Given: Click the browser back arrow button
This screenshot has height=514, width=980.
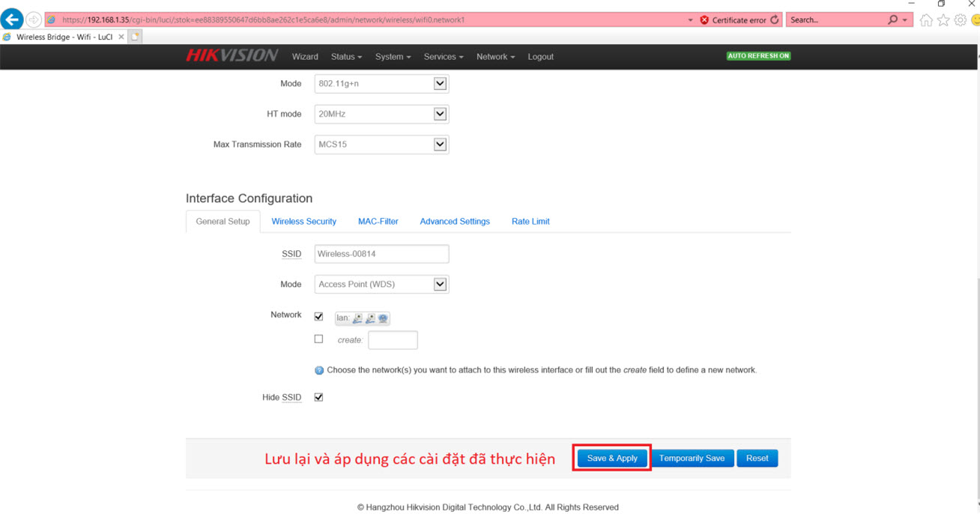Looking at the screenshot, I should coord(12,19).
